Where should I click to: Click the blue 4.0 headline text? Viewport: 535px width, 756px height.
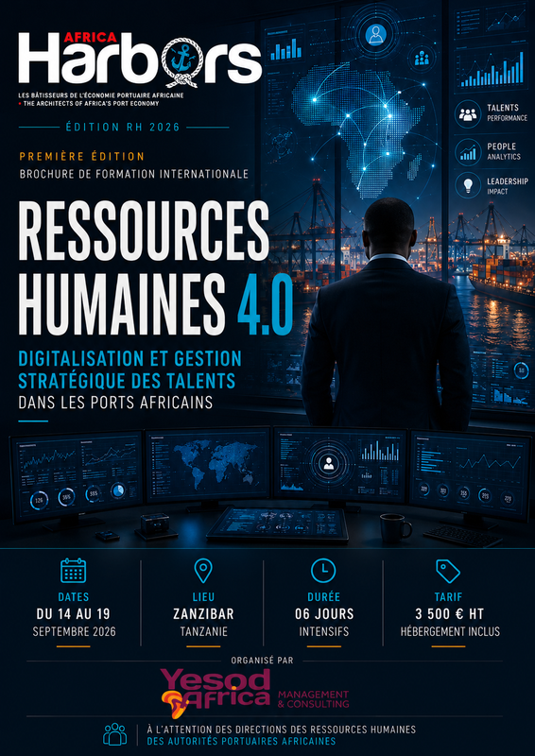pyautogui.click(x=265, y=304)
